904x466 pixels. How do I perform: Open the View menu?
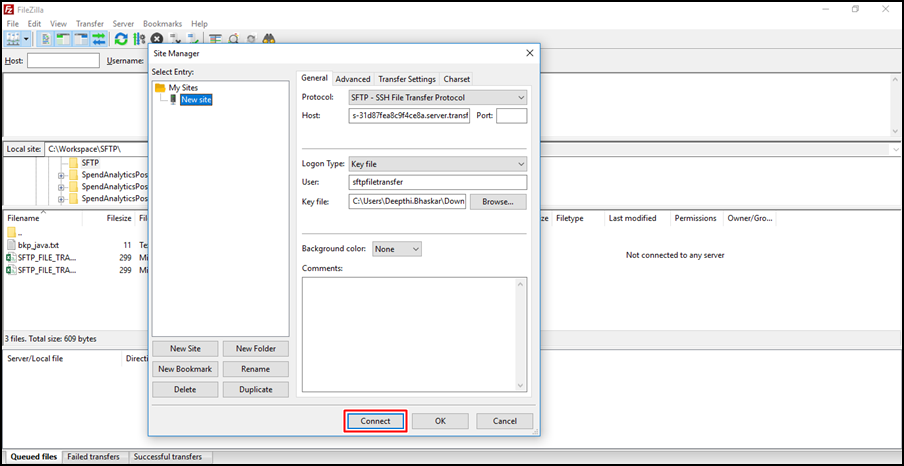point(58,24)
